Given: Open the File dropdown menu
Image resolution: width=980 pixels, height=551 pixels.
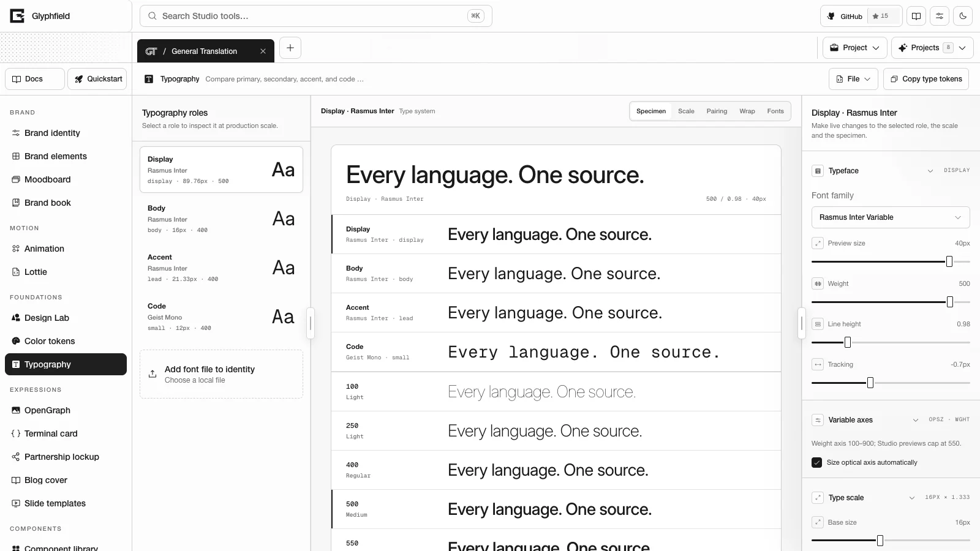Looking at the screenshot, I should pyautogui.click(x=853, y=79).
